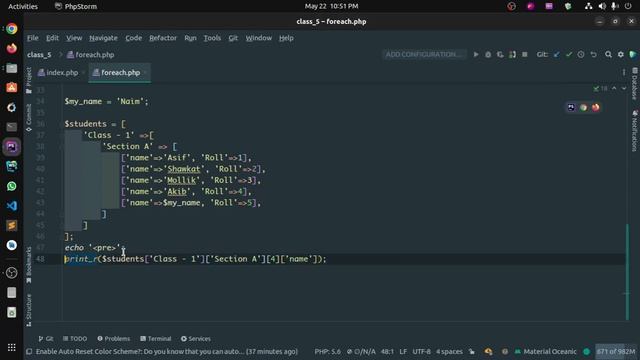Viewport: 640px width, 360px height.
Task: Run the current configuration with play icon
Action: (x=476, y=54)
